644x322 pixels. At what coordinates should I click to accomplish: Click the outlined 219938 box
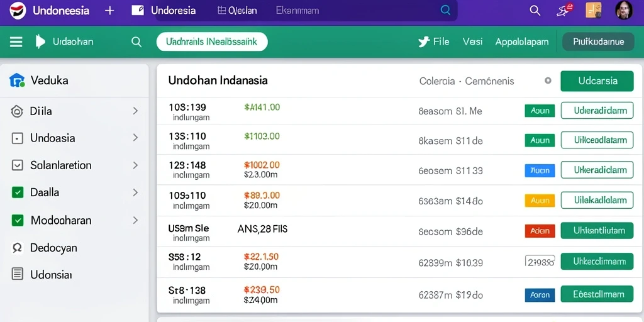point(540,261)
